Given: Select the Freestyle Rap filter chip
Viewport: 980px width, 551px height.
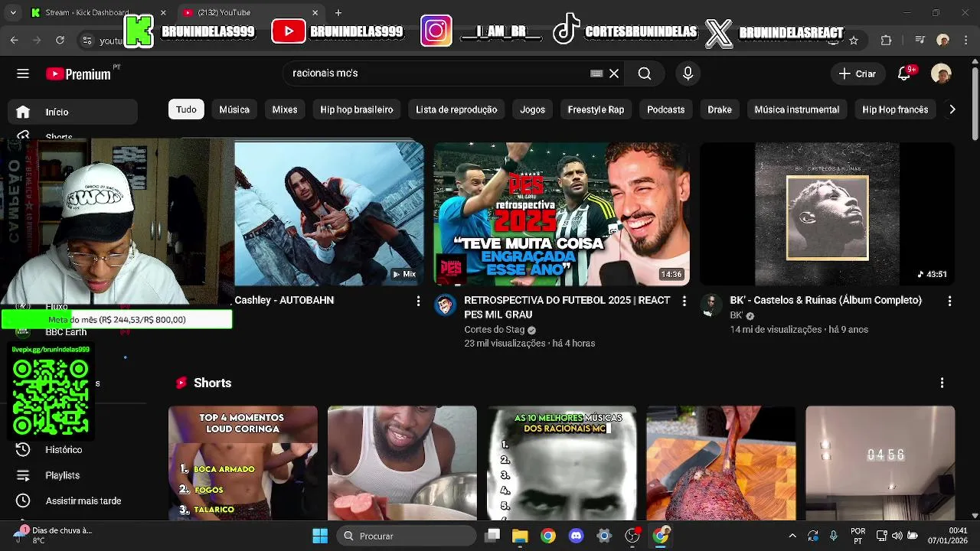Looking at the screenshot, I should [x=596, y=109].
